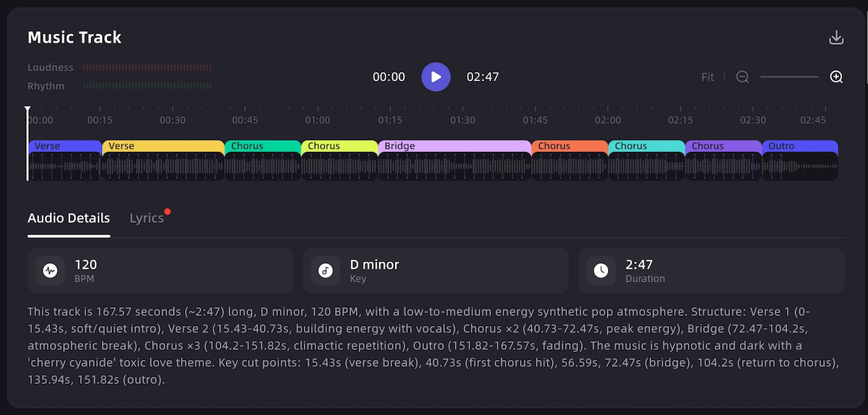Image resolution: width=868 pixels, height=415 pixels.
Task: Adjust the timeline zoom slider
Action: click(x=789, y=77)
